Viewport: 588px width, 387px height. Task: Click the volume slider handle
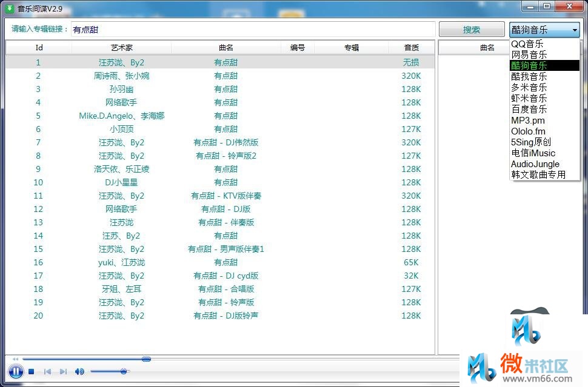pos(124,371)
